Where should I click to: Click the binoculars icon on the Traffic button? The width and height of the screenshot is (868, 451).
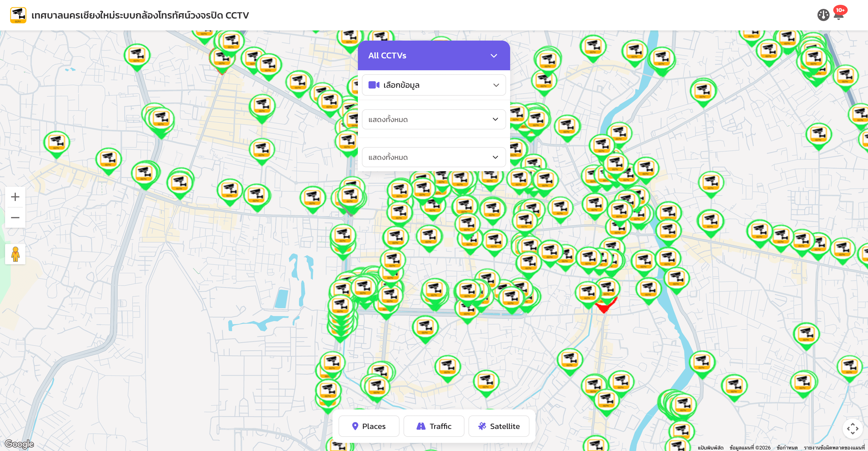coord(421,426)
